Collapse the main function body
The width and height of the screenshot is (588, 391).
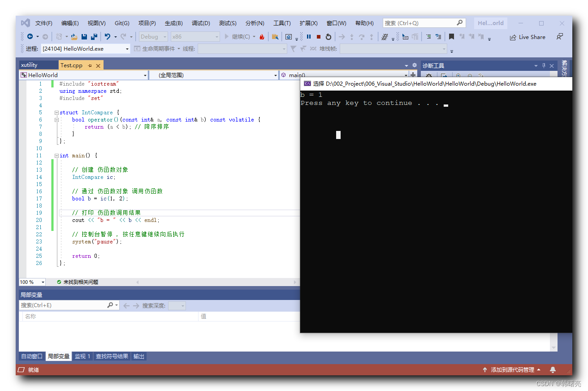[x=56, y=155]
